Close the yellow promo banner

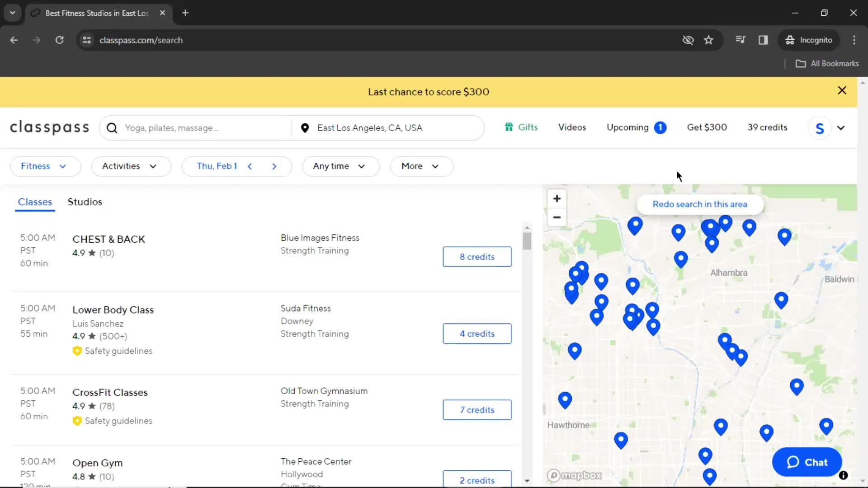coord(842,90)
